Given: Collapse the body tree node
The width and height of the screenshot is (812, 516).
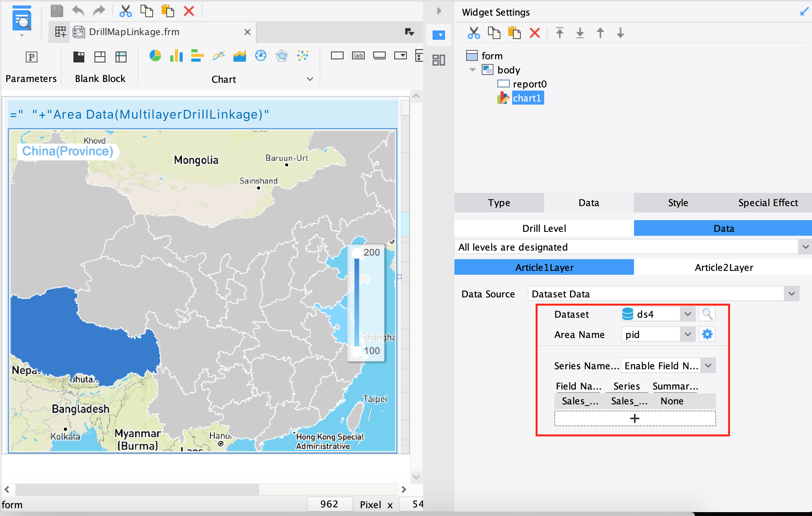Looking at the screenshot, I should [x=473, y=70].
